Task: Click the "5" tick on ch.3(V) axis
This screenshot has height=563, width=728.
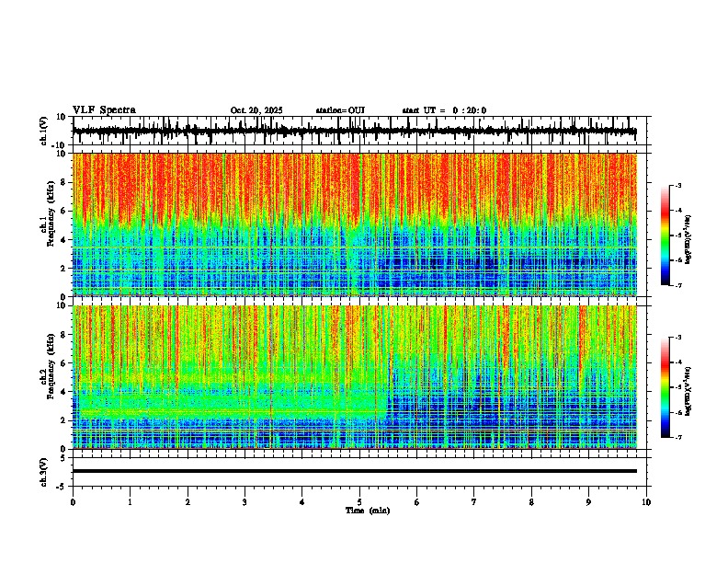Action: pos(64,457)
